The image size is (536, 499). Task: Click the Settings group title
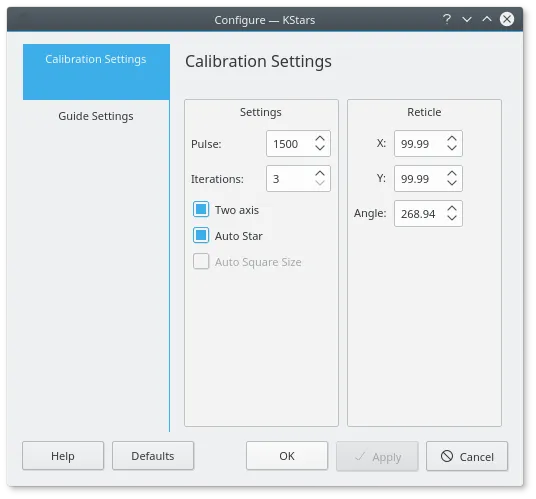pos(261,112)
